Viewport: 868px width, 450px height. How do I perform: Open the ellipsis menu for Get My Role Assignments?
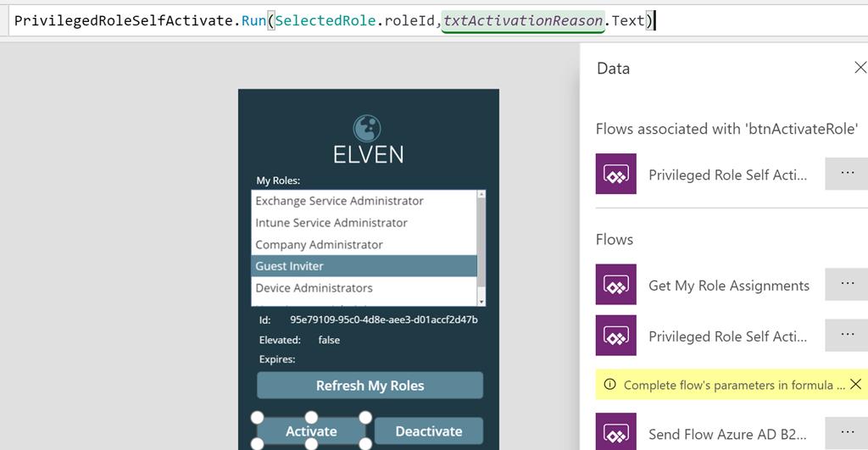[x=847, y=284]
